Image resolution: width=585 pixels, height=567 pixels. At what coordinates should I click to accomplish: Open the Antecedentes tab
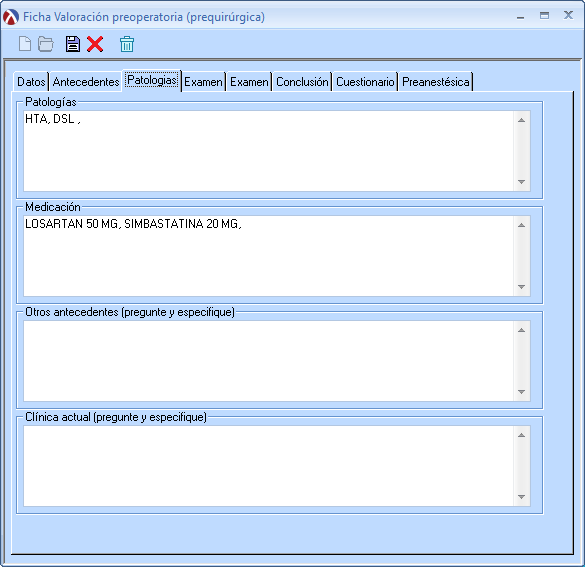tap(86, 82)
